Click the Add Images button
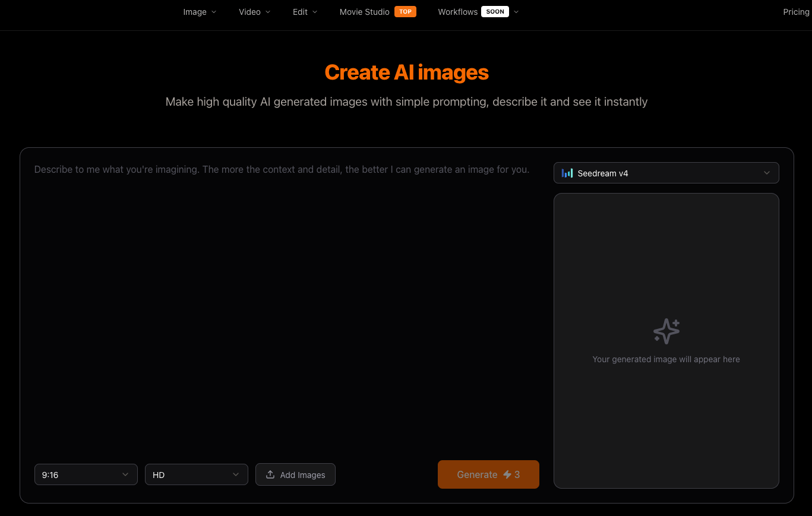This screenshot has width=812, height=516. (x=295, y=474)
